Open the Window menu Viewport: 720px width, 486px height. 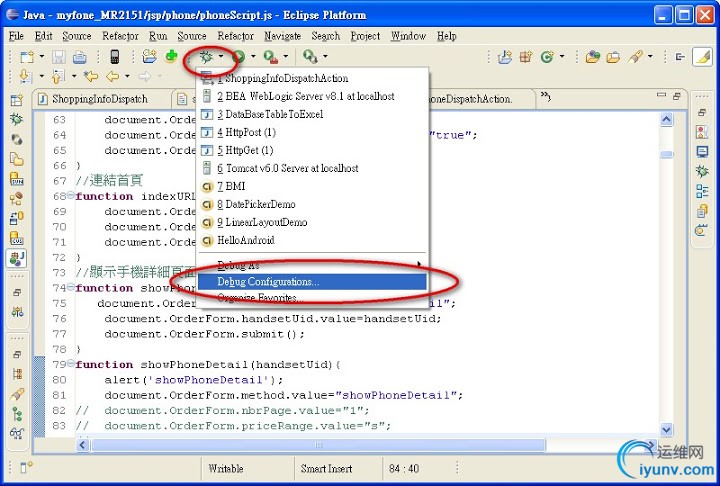point(408,36)
